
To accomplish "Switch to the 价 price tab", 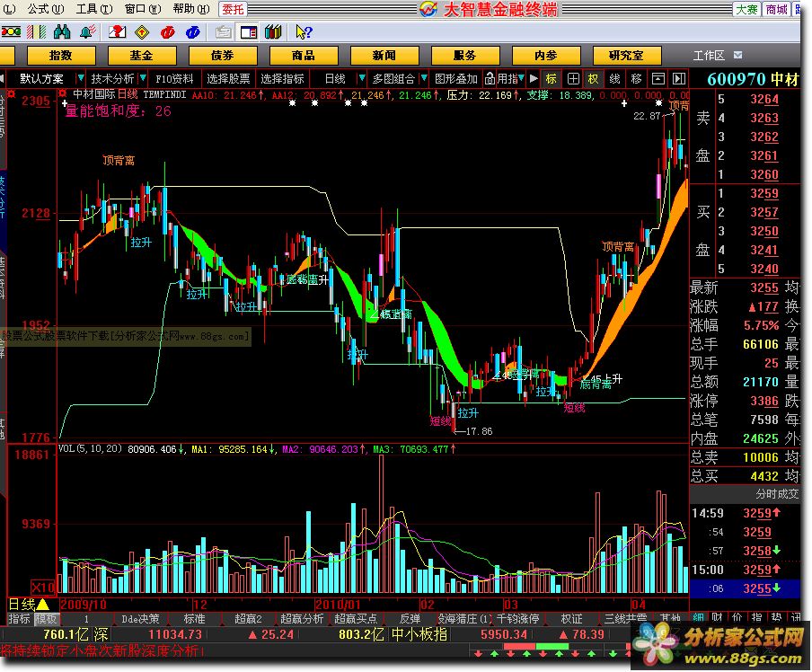I will point(737,617).
